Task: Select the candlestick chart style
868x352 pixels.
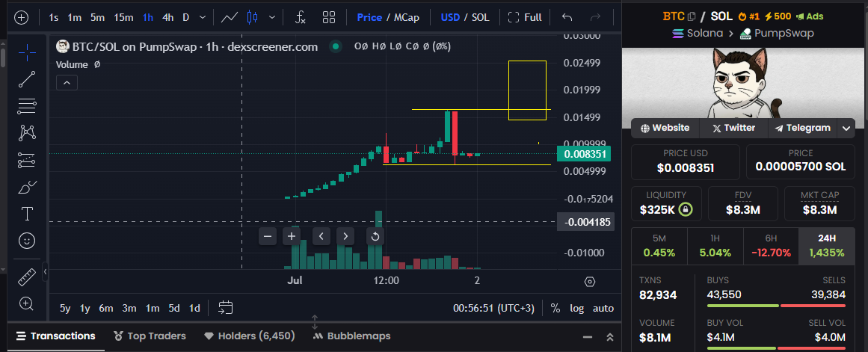Action: point(253,17)
